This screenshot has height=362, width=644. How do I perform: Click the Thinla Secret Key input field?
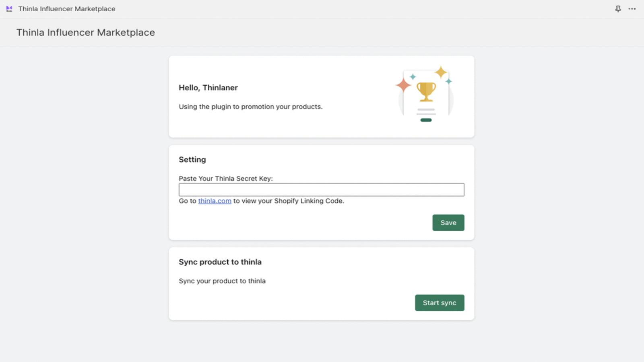[321, 189]
